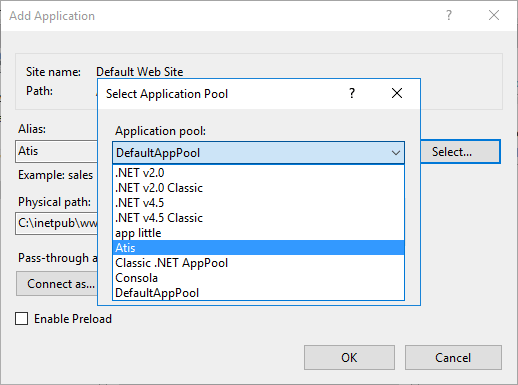
Task: Close the Select Application Pool dialog
Action: 397,93
